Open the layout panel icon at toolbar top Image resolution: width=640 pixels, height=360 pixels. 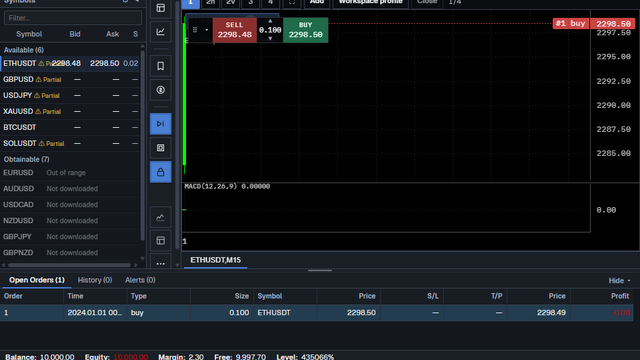[160, 8]
